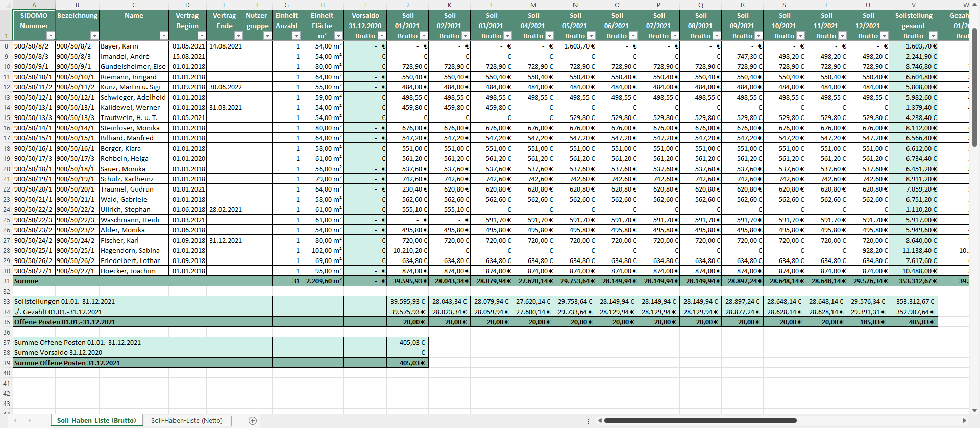
Task: Select the Soll-Haben-Liste (Brutto) sheet tab
Action: [x=96, y=421]
